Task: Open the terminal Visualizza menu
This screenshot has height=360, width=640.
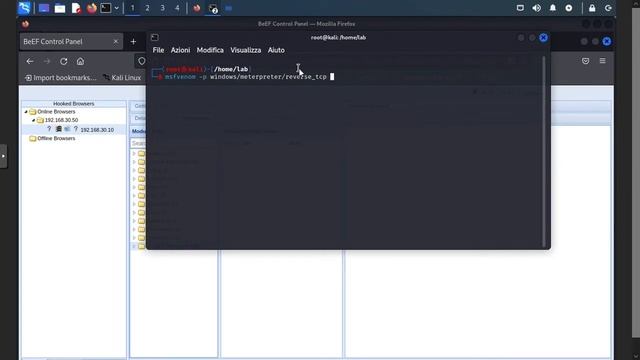Action: 246,50
